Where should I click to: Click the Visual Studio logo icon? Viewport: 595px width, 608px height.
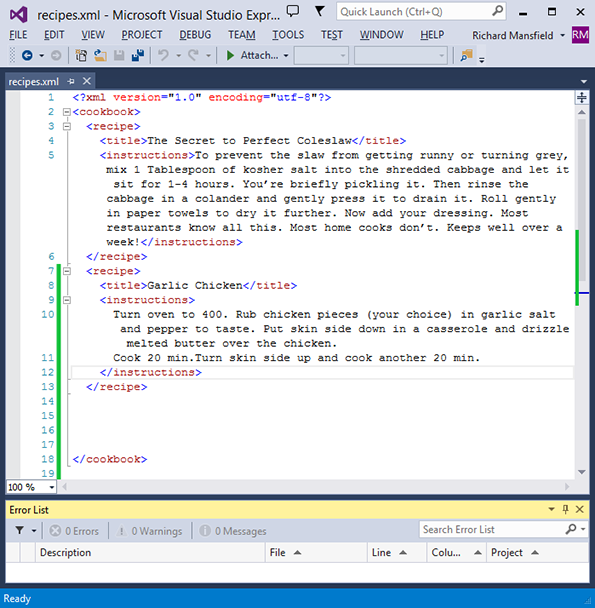click(18, 15)
